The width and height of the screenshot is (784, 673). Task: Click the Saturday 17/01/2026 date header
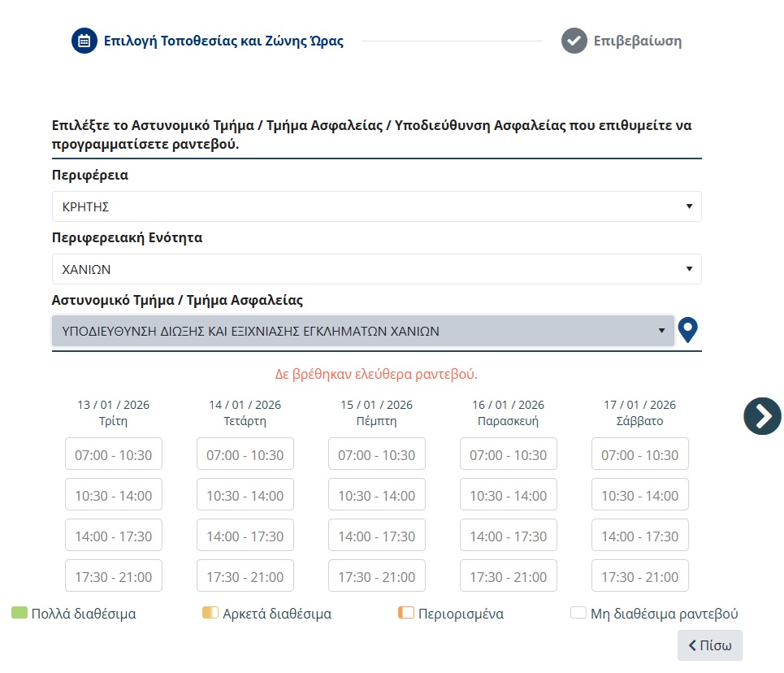click(x=640, y=413)
